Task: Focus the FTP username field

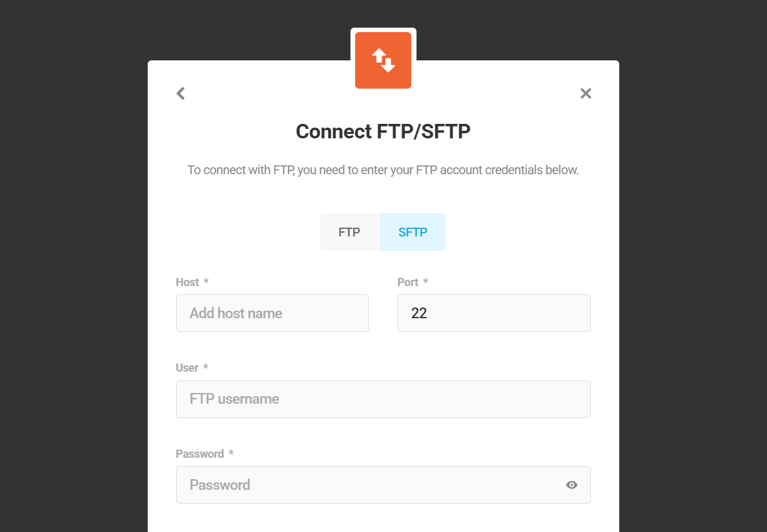Action: pos(383,399)
